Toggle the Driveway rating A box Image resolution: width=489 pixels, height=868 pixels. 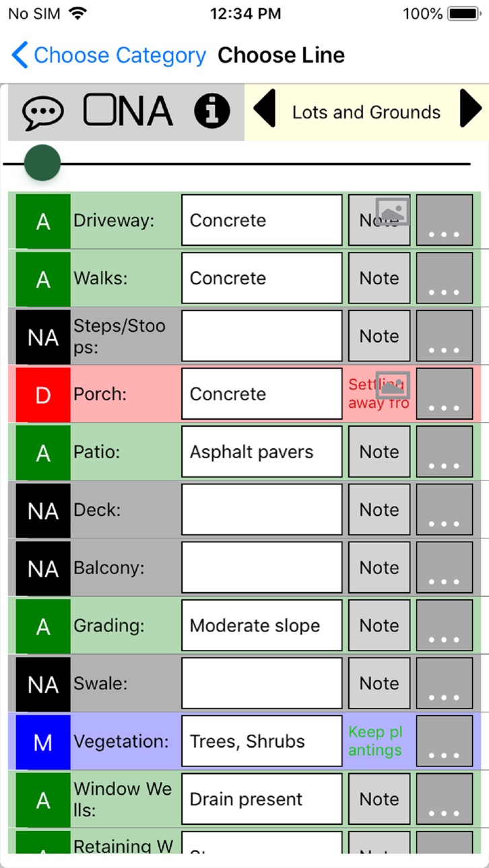(43, 221)
